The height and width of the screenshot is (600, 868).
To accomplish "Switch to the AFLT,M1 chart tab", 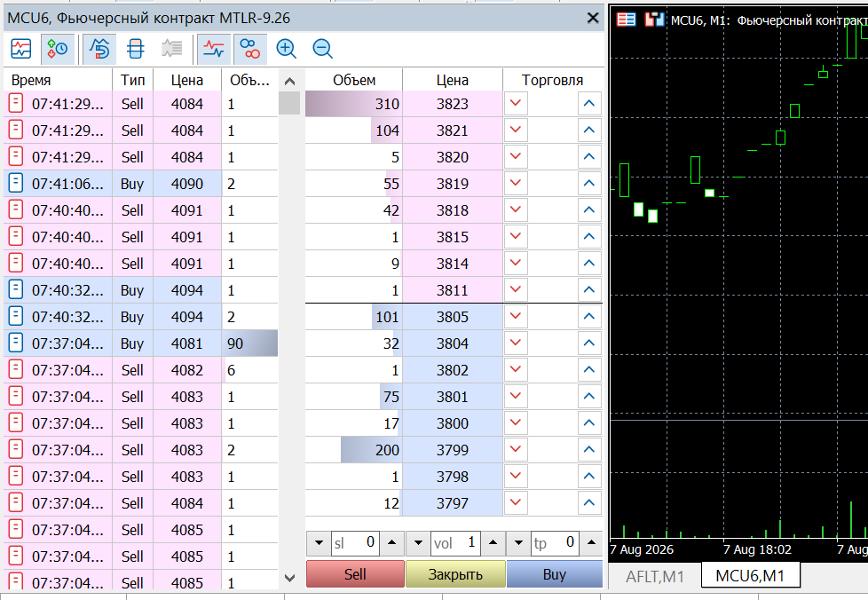I will tap(655, 576).
